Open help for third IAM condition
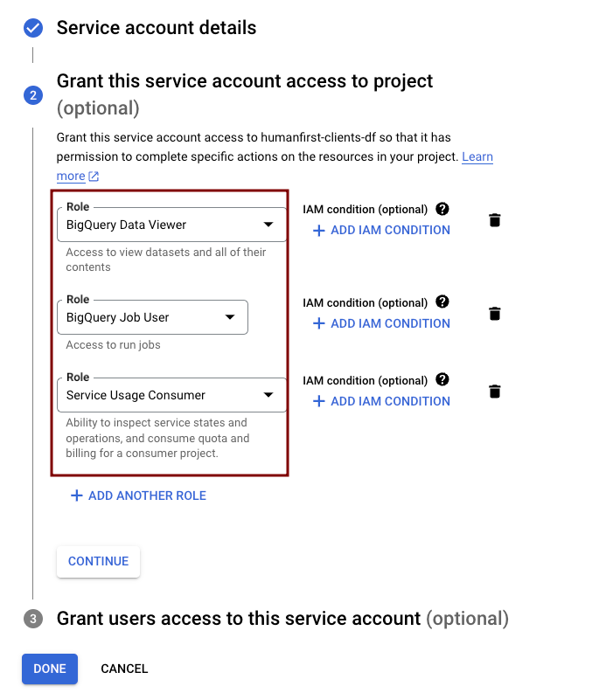 [442, 379]
